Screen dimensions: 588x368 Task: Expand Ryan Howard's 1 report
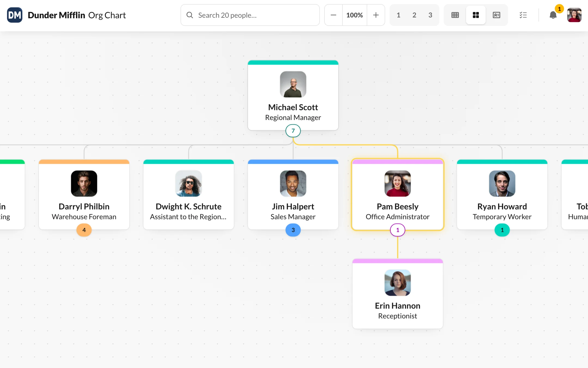[502, 230]
